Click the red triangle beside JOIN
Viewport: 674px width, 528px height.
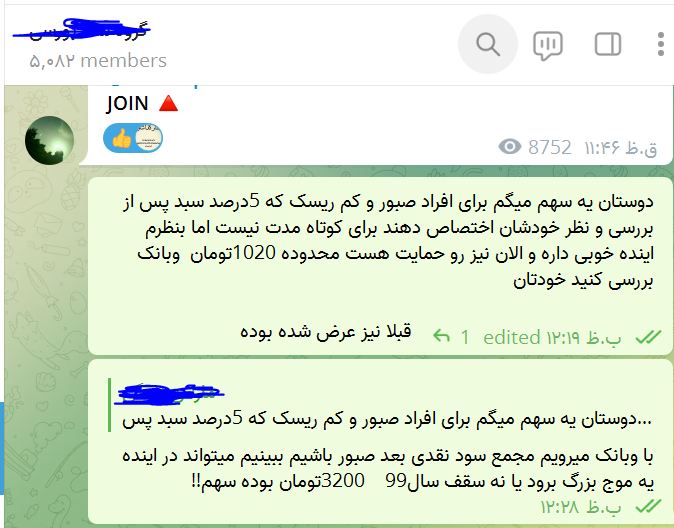(x=168, y=104)
